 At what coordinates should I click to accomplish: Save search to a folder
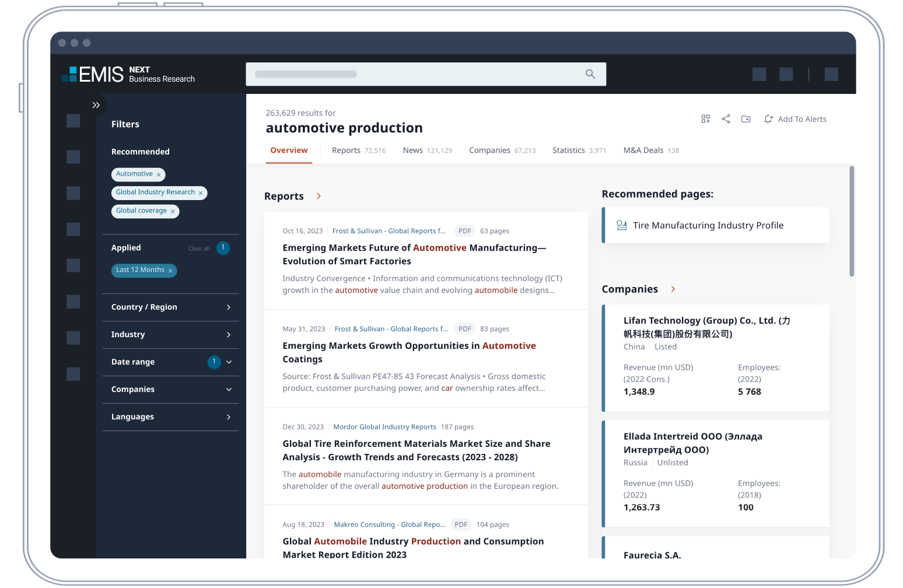click(745, 118)
